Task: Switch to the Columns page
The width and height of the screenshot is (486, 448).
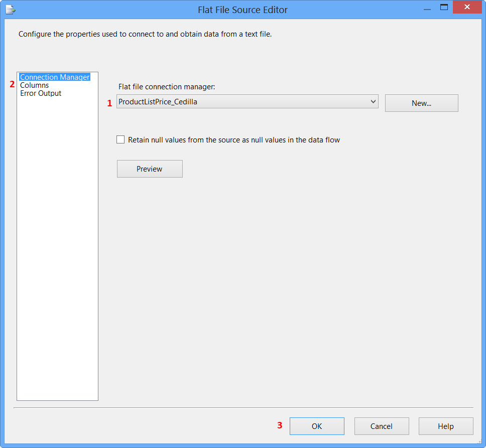Action: point(35,85)
